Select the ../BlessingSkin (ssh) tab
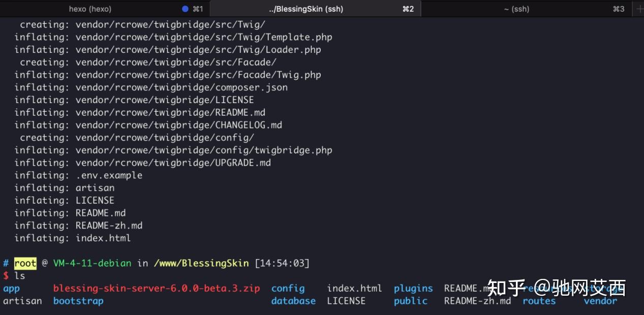The image size is (644, 315). click(x=306, y=9)
